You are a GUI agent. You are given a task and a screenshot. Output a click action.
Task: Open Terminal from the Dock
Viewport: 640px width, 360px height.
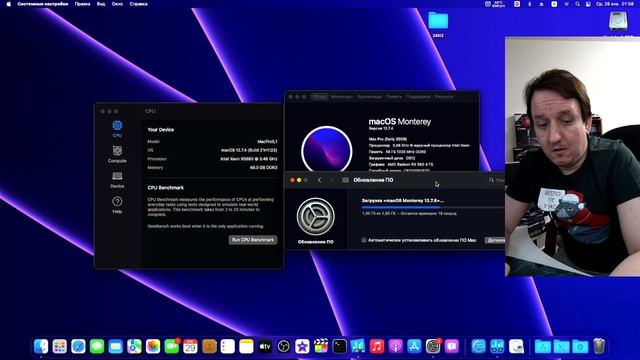pyautogui.click(x=340, y=347)
